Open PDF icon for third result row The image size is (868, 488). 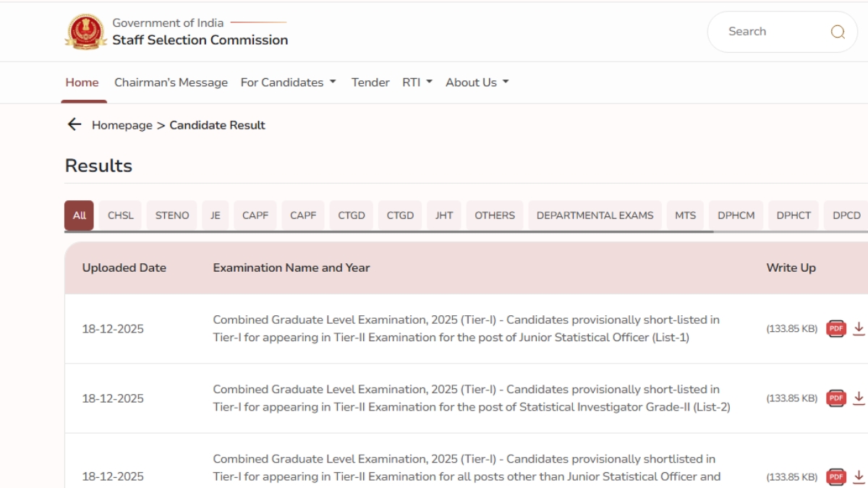pos(836,476)
